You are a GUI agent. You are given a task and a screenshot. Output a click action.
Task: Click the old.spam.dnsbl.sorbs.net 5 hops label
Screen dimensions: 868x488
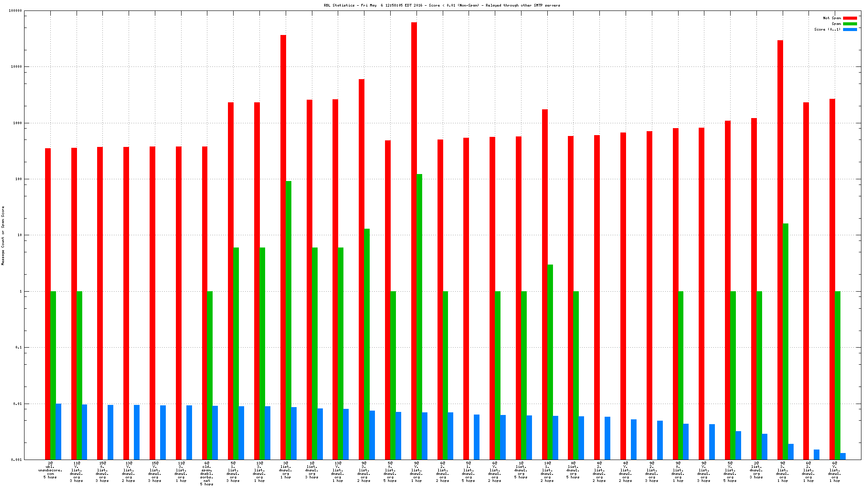[x=206, y=473]
